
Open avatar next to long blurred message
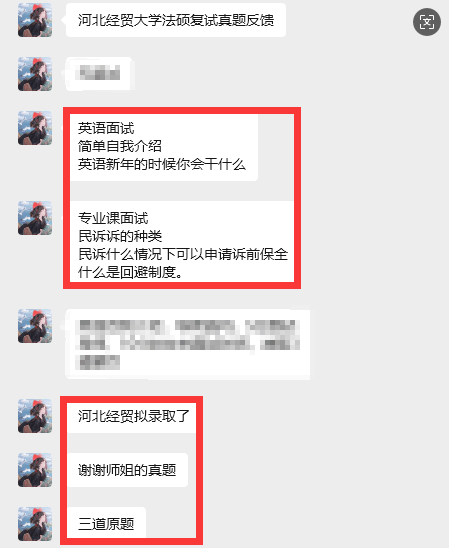(35, 326)
